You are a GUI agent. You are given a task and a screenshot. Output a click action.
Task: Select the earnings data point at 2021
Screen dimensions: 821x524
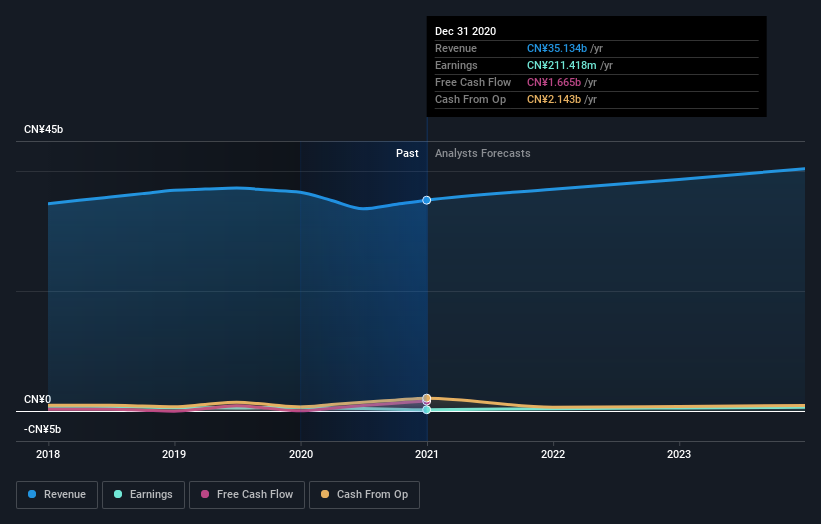pyautogui.click(x=427, y=410)
